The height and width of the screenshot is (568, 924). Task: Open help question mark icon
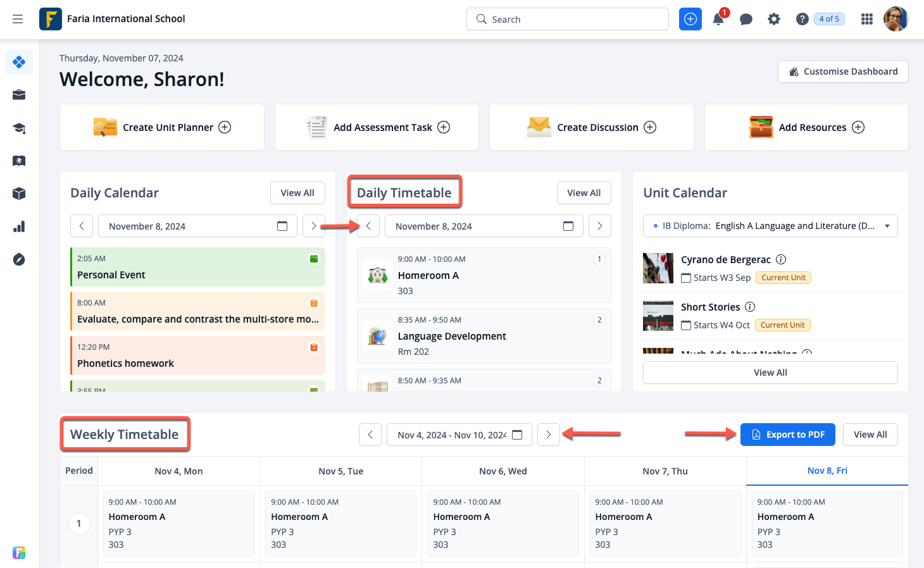click(x=802, y=20)
